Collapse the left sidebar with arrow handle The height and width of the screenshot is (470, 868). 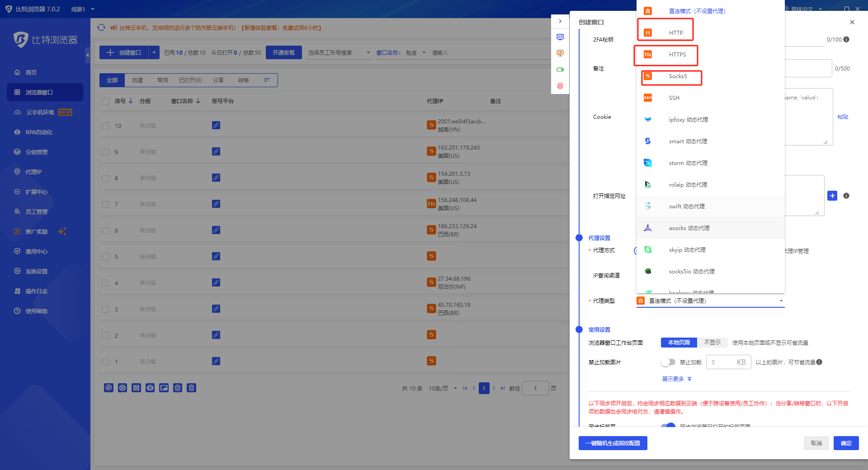click(87, 55)
